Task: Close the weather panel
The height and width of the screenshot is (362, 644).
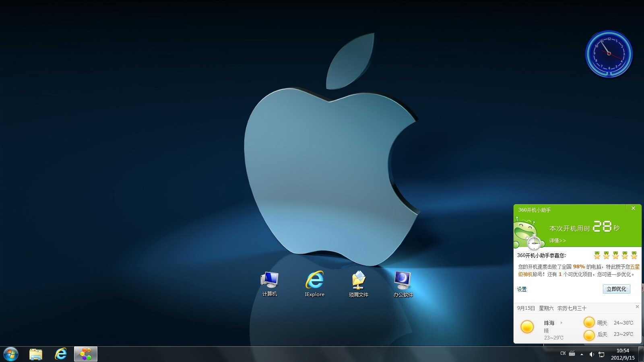Action: click(637, 307)
